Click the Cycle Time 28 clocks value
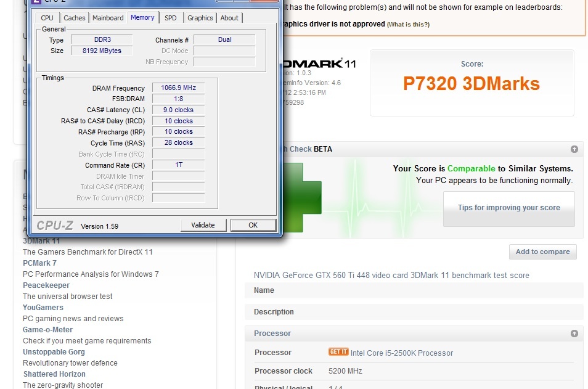 (179, 142)
